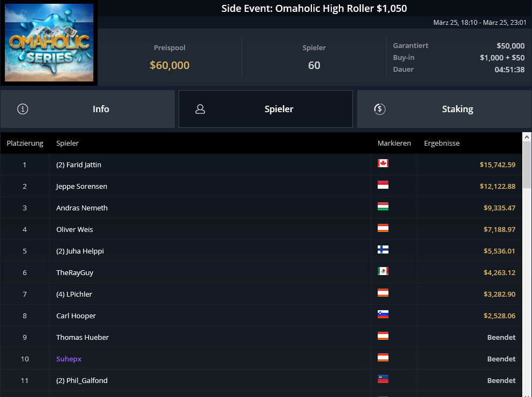
Task: Click the Finnish flag beside Juha Helppi
Action: point(383,250)
